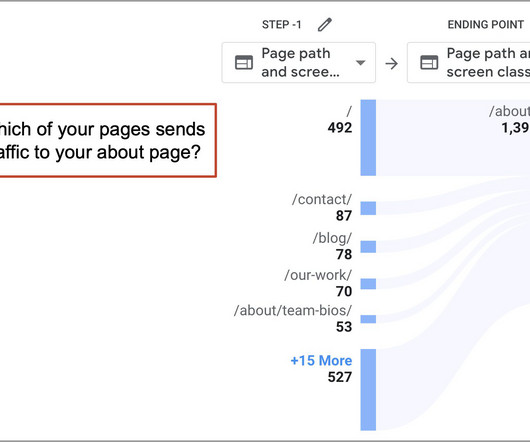Open the Ending Point page path selector

468,63
